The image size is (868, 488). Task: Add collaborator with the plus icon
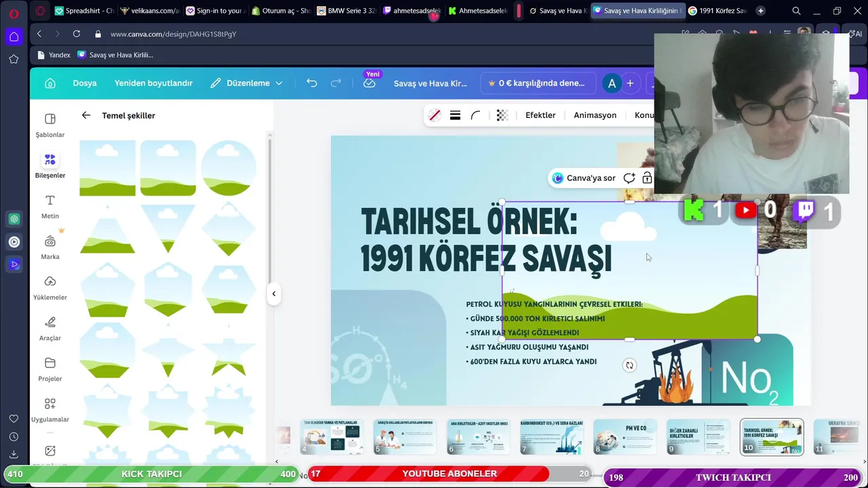pos(630,83)
